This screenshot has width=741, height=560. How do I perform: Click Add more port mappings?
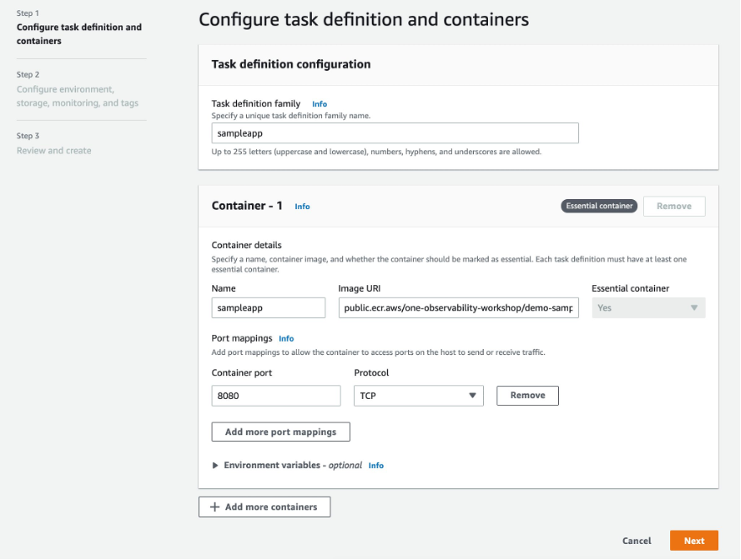[x=280, y=431]
